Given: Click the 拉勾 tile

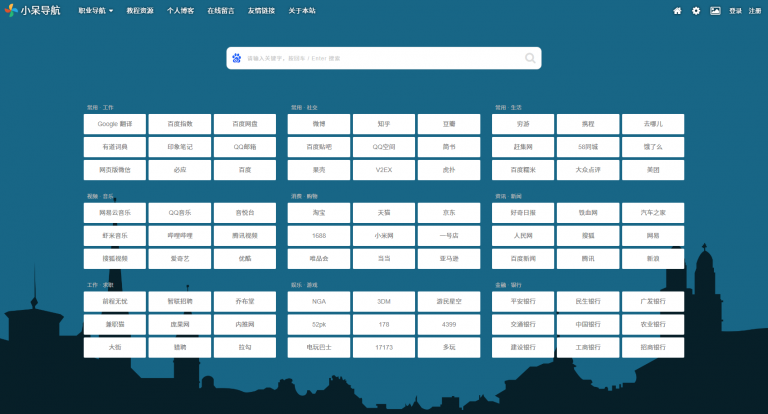Looking at the screenshot, I should (245, 347).
